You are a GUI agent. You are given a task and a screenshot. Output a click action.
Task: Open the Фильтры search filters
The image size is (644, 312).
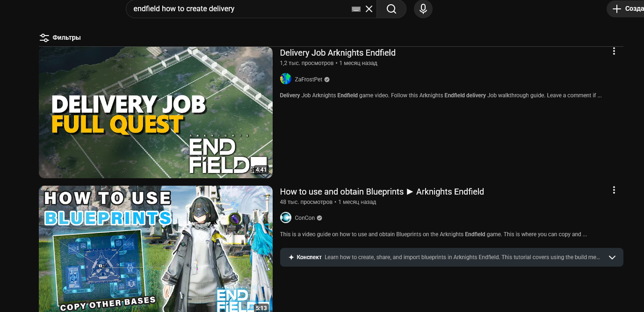[x=60, y=37]
